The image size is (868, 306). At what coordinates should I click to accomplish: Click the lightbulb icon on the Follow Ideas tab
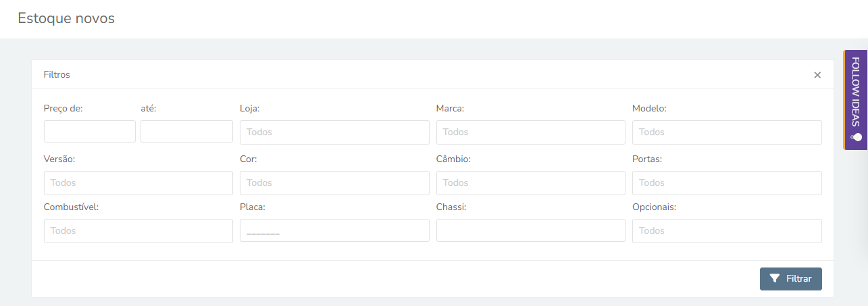coord(856,136)
